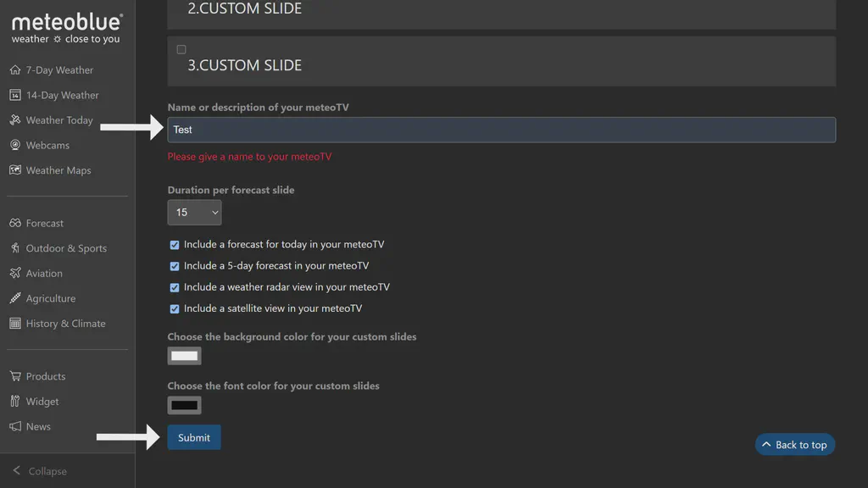Screen dimensions: 868x488
Task: Click the Weather Maps icon
Action: point(15,170)
